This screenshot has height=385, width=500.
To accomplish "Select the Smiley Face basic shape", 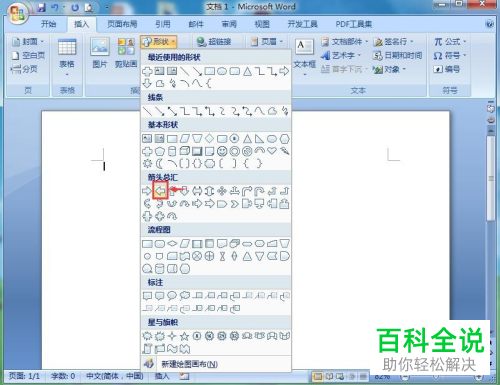I will (222, 151).
